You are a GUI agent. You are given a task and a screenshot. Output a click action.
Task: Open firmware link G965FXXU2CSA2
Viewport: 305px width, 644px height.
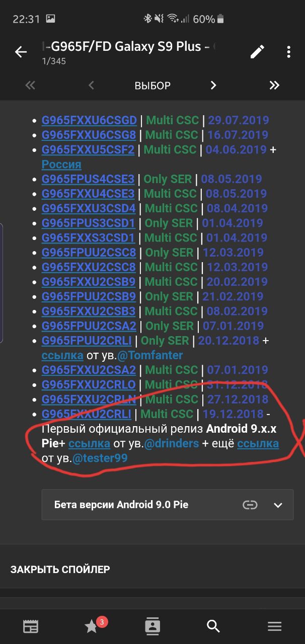coord(89,370)
